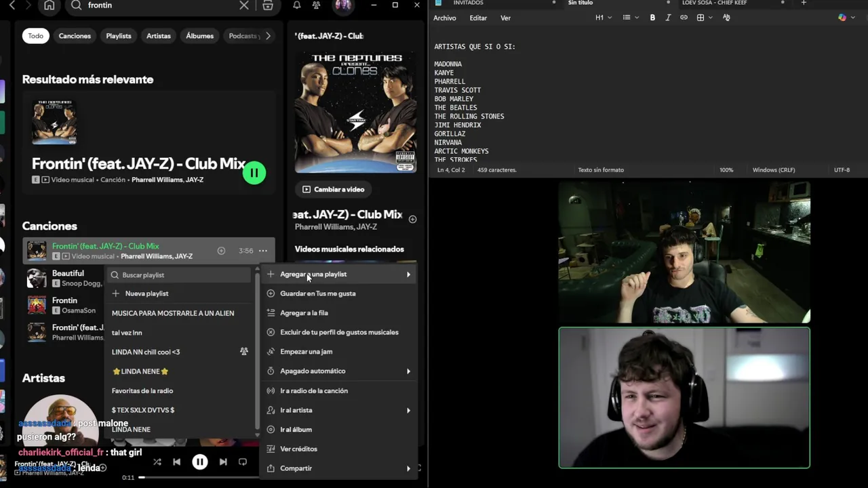Toggle bold formatting in Notepad

point(652,18)
